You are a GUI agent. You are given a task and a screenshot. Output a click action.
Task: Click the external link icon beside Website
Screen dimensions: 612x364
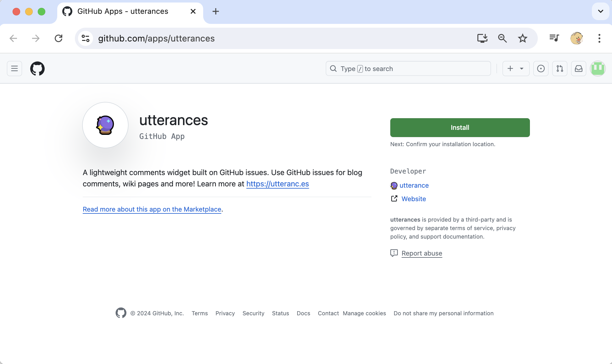coord(394,199)
